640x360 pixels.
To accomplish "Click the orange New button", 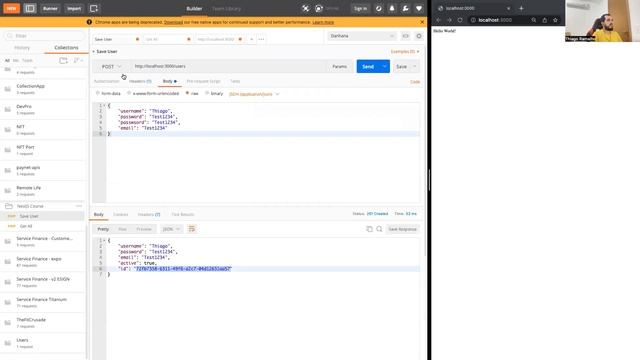I will [x=11, y=8].
